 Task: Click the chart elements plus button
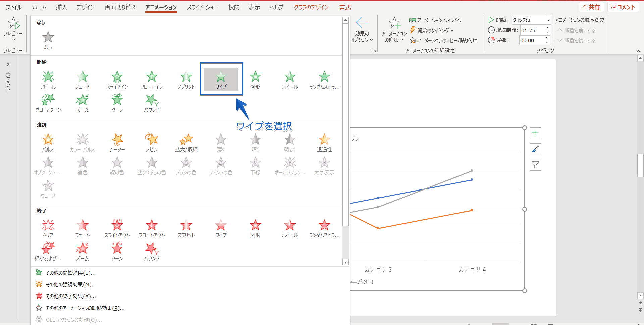pos(535,133)
